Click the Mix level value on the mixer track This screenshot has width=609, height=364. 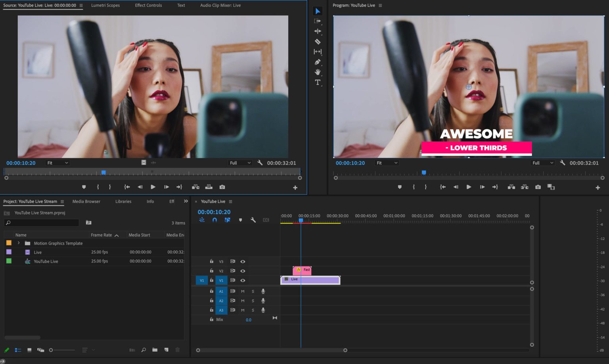(249, 320)
